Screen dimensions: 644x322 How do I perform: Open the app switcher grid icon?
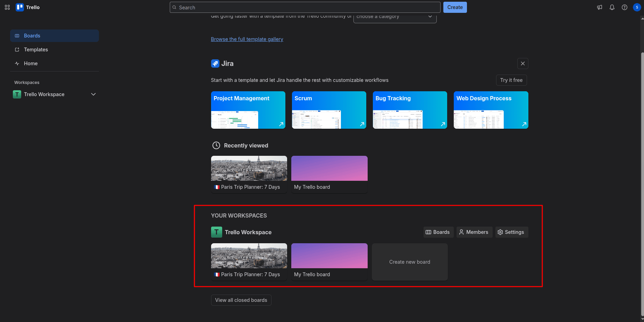coord(7,7)
